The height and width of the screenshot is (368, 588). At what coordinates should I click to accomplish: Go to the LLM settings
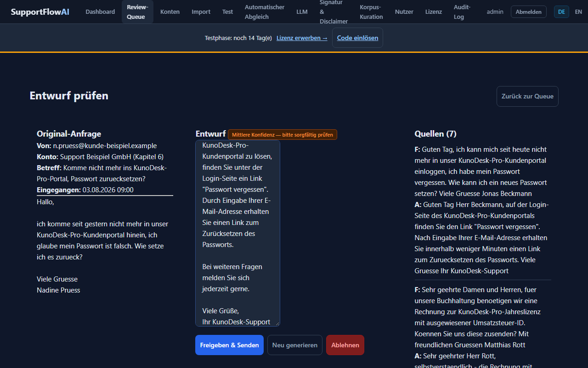click(302, 12)
